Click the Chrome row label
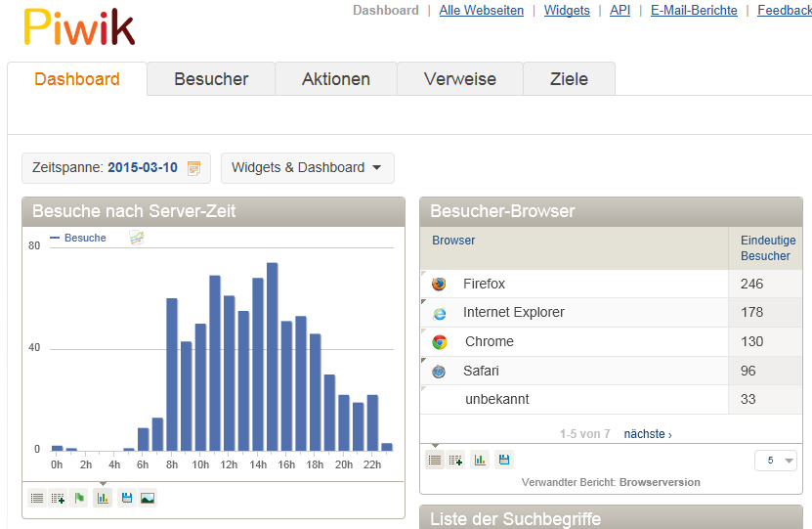 (490, 341)
